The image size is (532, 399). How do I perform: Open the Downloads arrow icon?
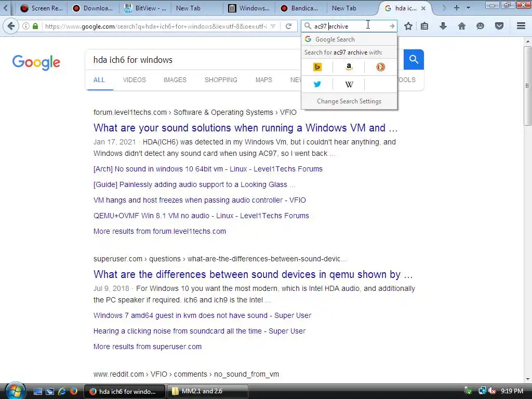(443, 26)
